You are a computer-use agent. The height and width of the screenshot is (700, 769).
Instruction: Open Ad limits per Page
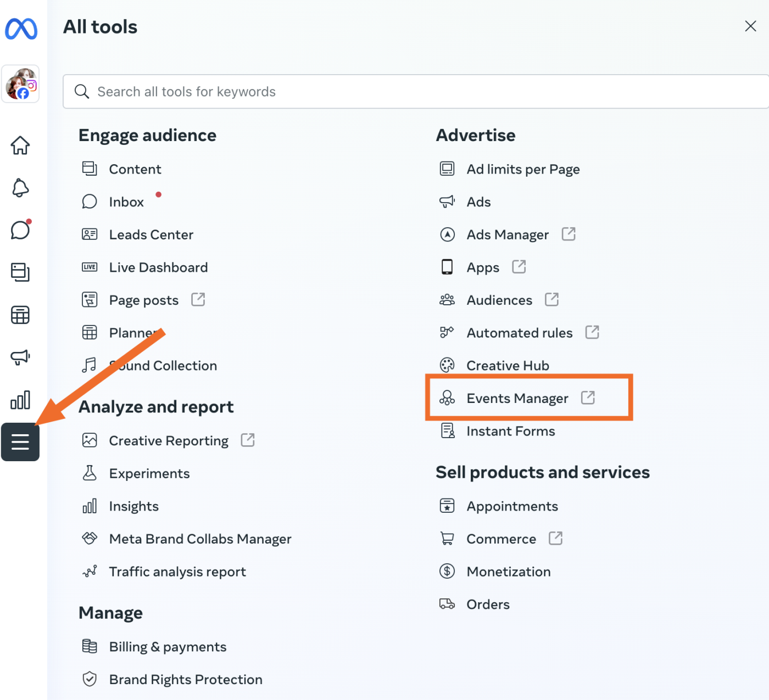click(523, 169)
